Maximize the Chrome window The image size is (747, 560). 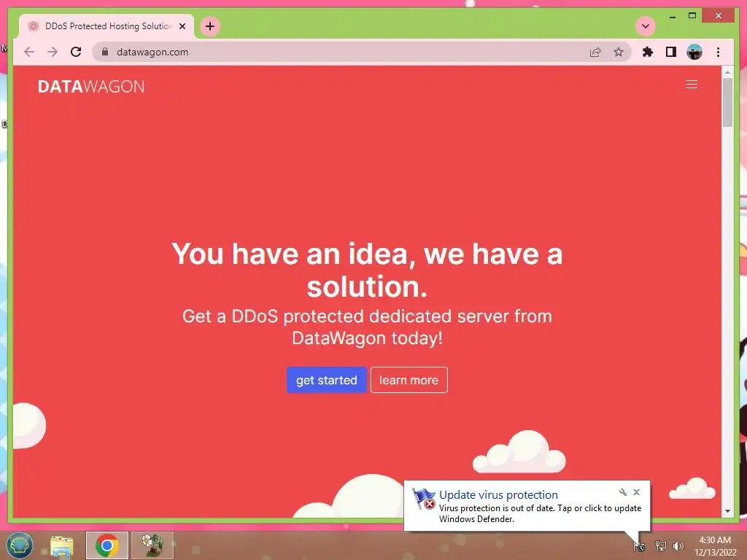(x=692, y=16)
